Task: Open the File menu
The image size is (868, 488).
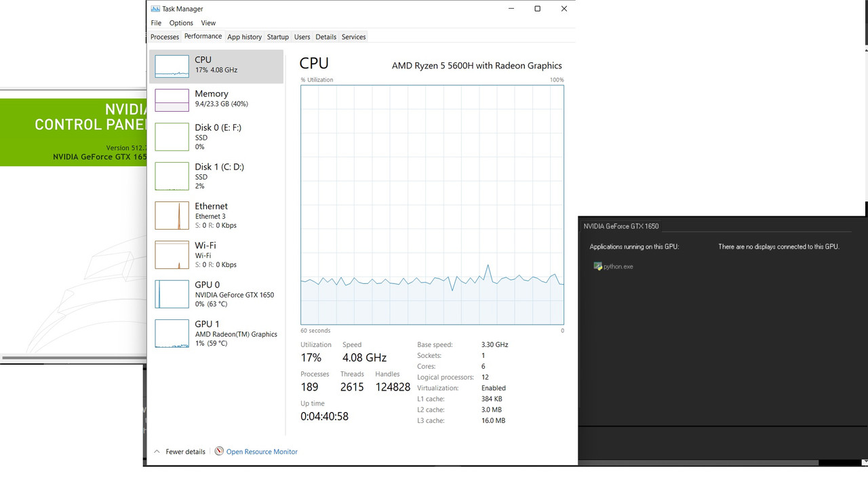Action: coord(156,23)
